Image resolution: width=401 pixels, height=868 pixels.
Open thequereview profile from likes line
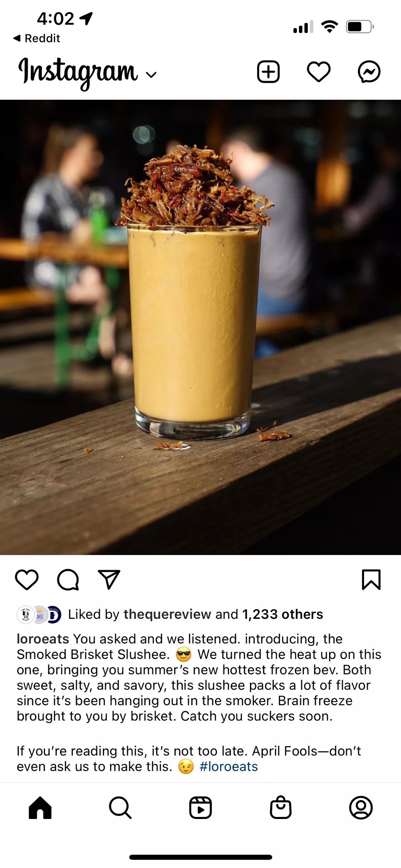click(167, 614)
